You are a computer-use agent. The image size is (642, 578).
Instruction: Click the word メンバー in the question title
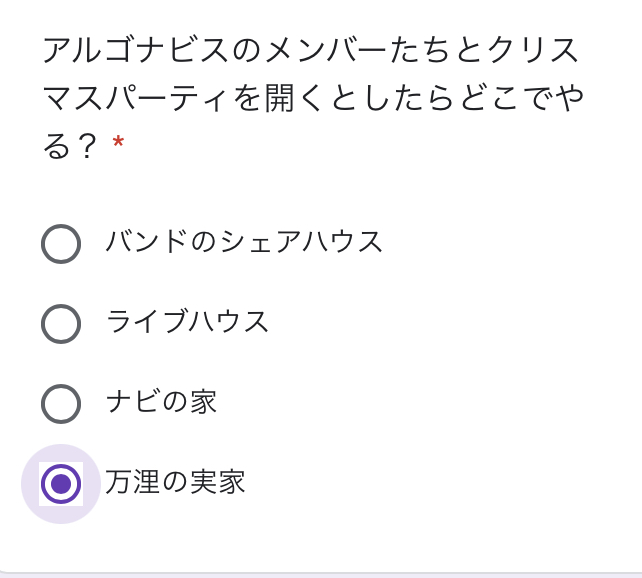[326, 50]
